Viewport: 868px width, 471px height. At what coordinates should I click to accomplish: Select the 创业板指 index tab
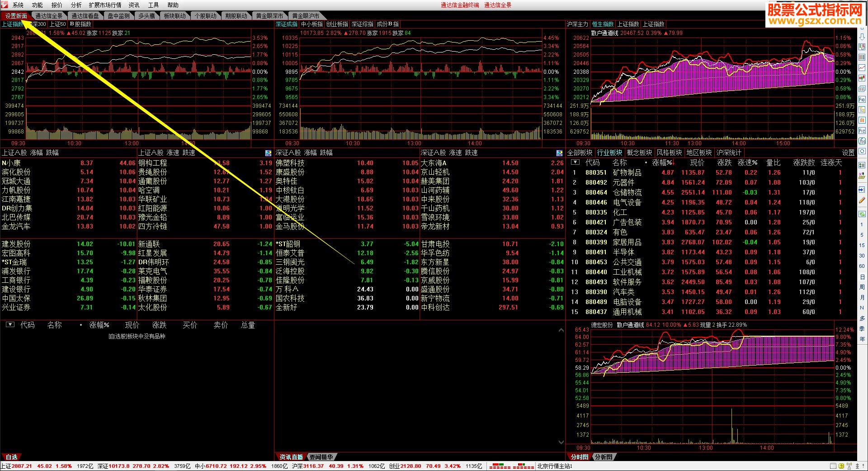[x=337, y=24]
